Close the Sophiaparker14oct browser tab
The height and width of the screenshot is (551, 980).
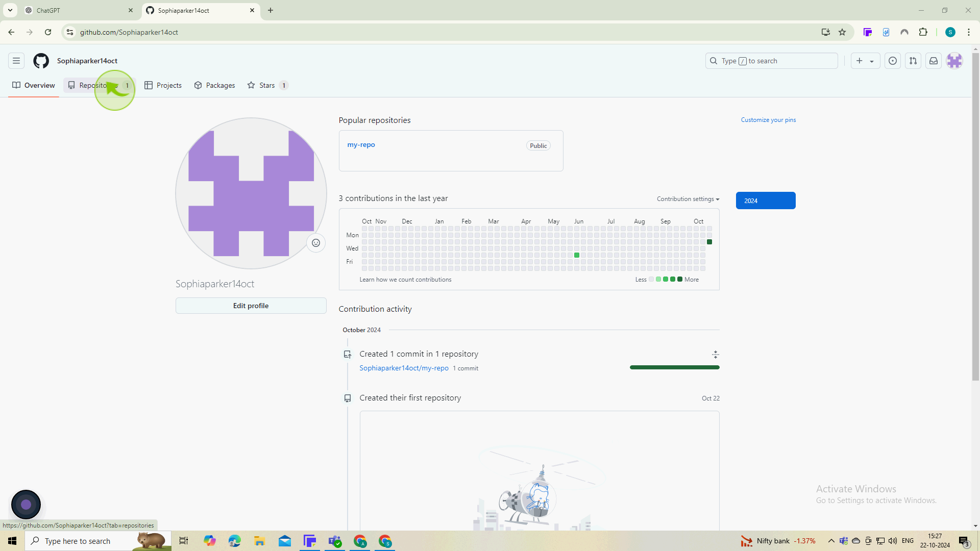point(252,10)
